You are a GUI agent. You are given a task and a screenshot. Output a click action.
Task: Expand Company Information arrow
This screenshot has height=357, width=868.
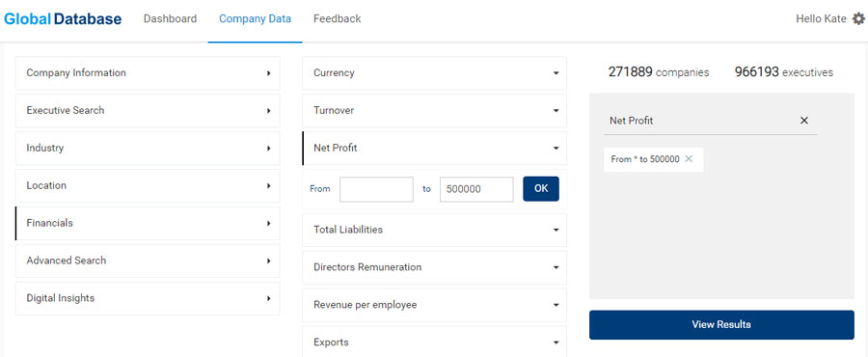pyautogui.click(x=268, y=73)
